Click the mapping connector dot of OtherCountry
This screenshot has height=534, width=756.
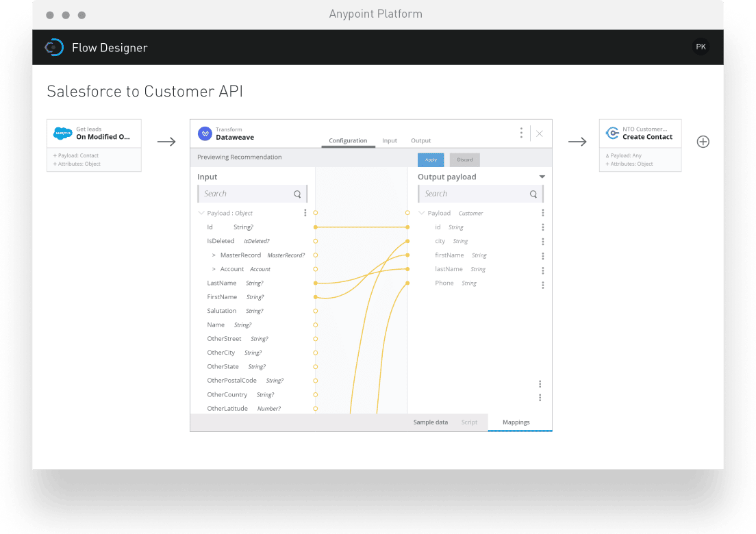point(315,395)
